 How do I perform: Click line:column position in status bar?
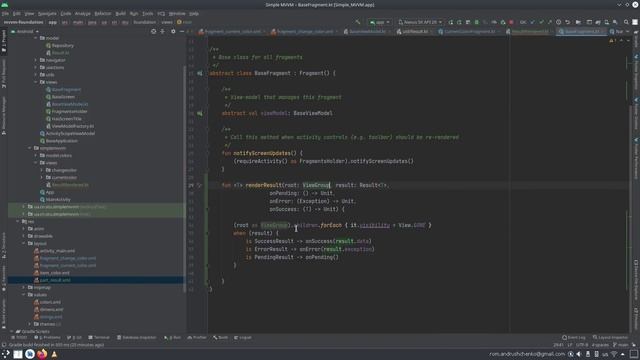click(558, 345)
